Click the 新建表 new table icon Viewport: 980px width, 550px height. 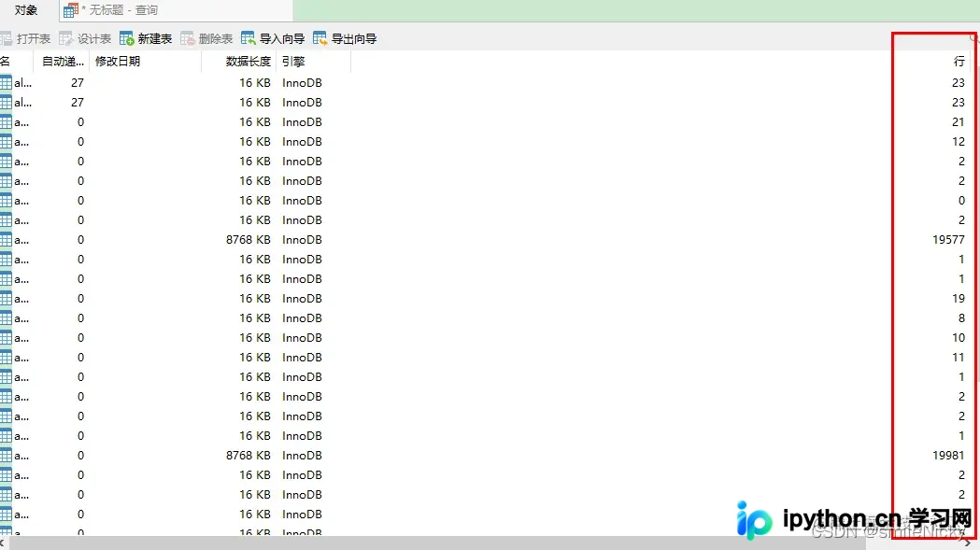tap(127, 38)
